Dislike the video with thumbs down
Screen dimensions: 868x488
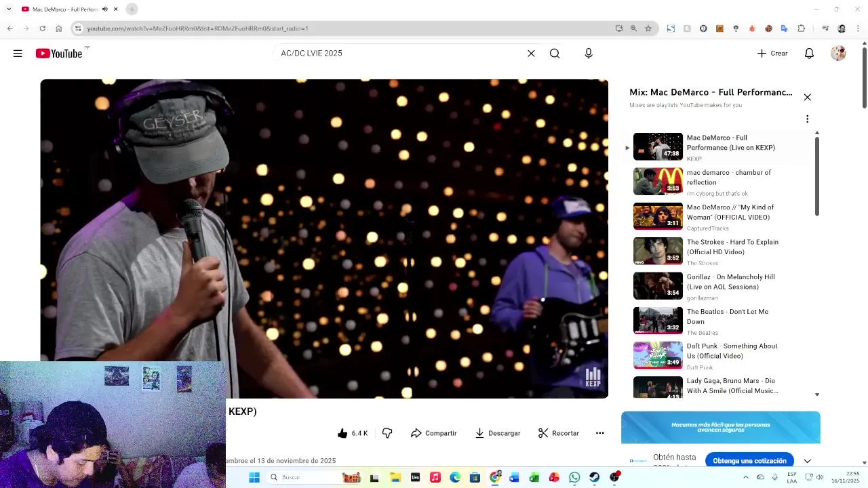[387, 433]
